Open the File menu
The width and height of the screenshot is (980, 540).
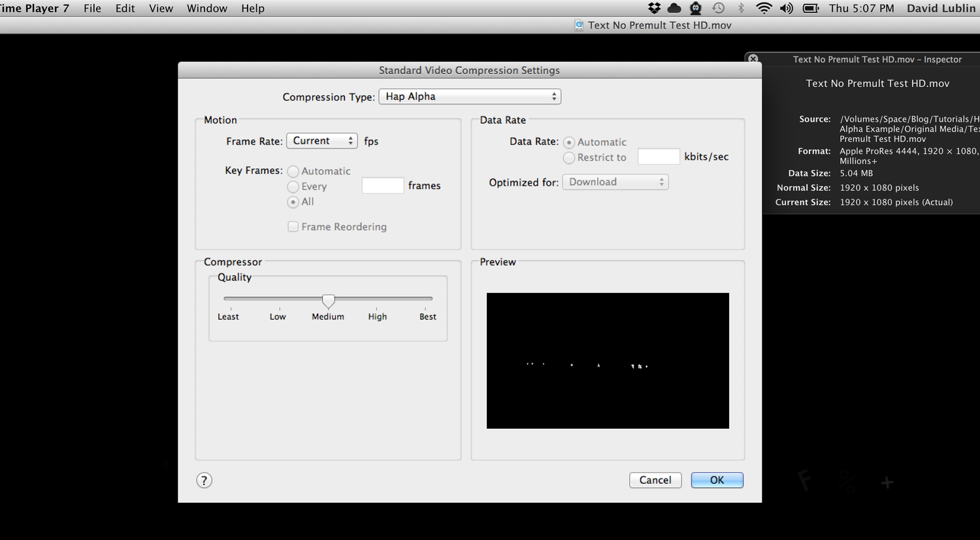92,8
